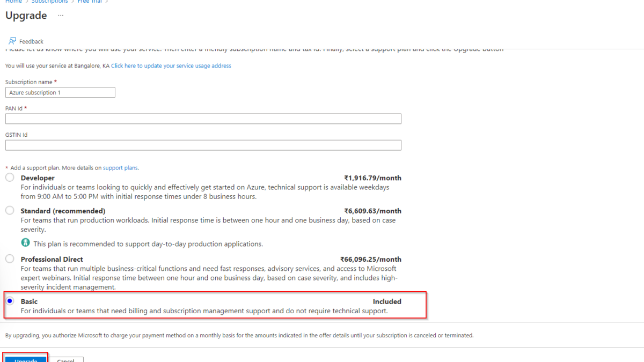Click the recommended-for-production note under Standard
Image resolution: width=644 pixels, height=362 pixels.
coord(148,244)
